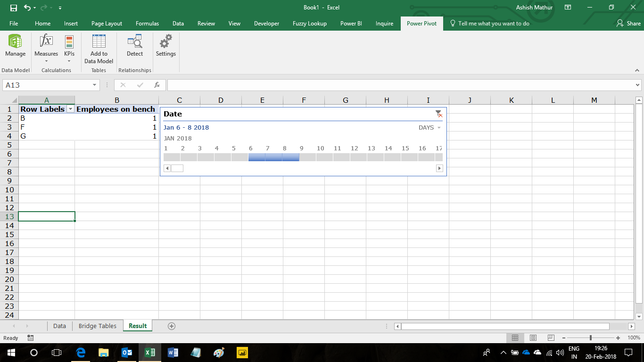The image size is (644, 362).
Task: Open Power Pivot Settings
Action: [165, 46]
